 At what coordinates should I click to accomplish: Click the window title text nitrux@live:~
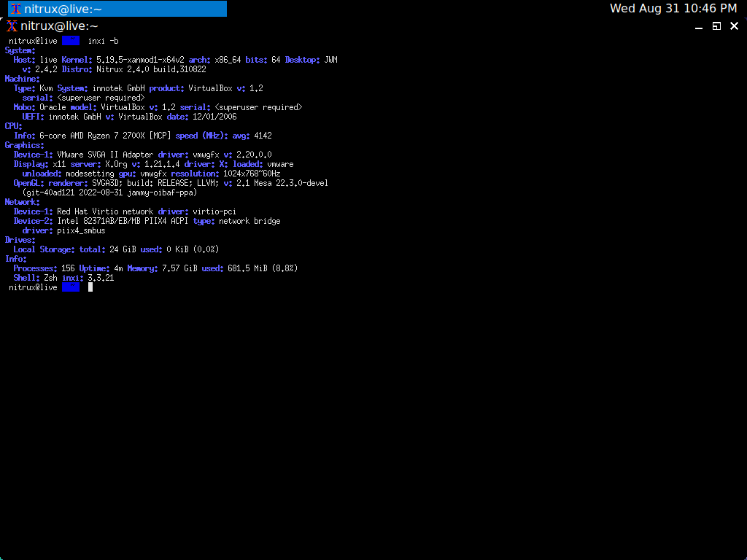60,26
